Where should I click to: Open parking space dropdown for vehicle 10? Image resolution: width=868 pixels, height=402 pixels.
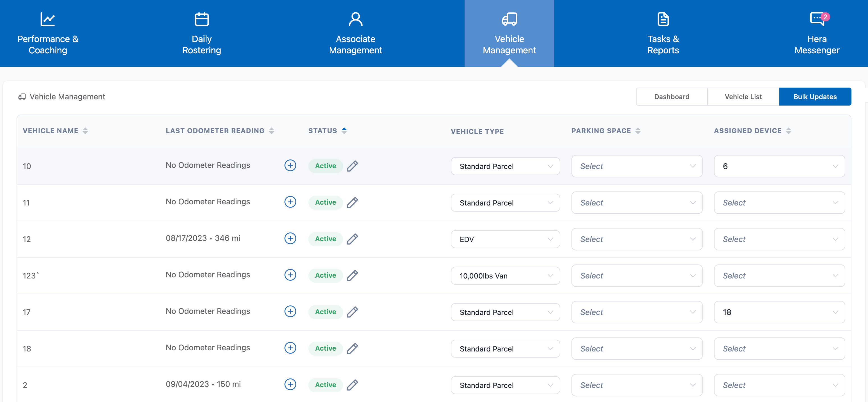[637, 166]
